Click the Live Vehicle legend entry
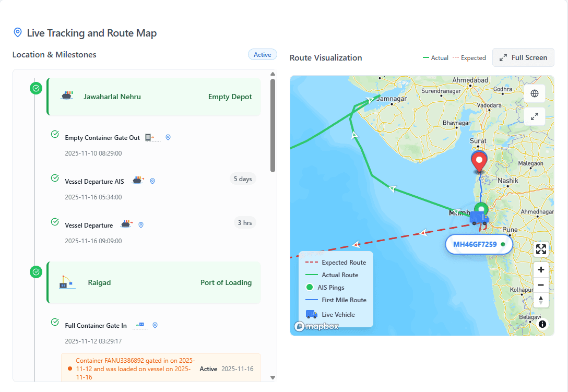 tap(330, 314)
